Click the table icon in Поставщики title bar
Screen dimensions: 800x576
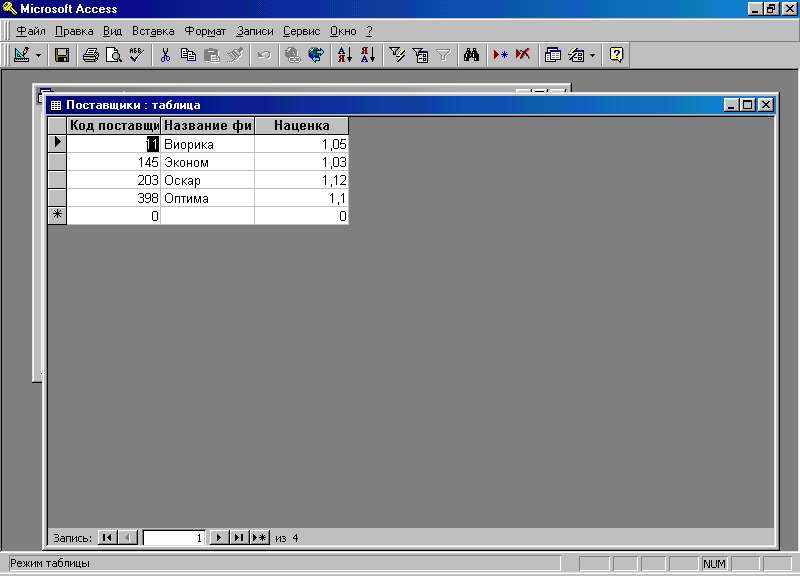point(56,105)
